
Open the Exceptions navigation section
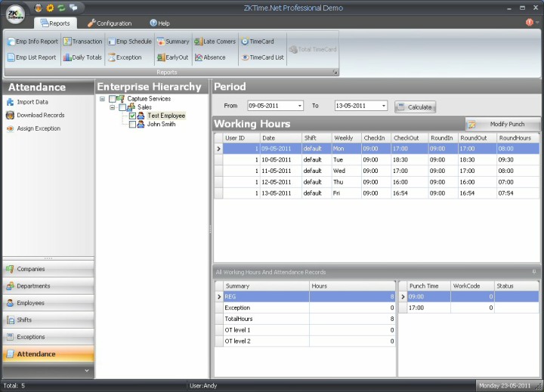(48, 337)
